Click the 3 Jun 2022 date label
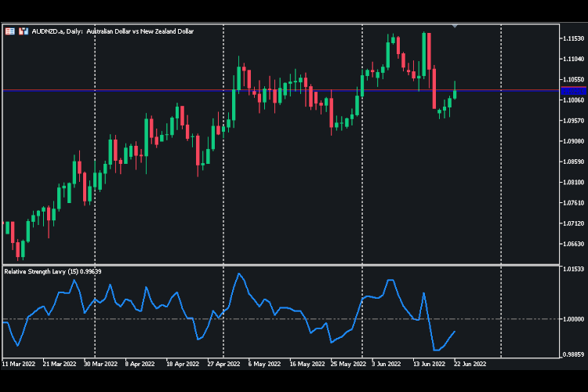Screen dimensions: 588x392 click(387, 364)
